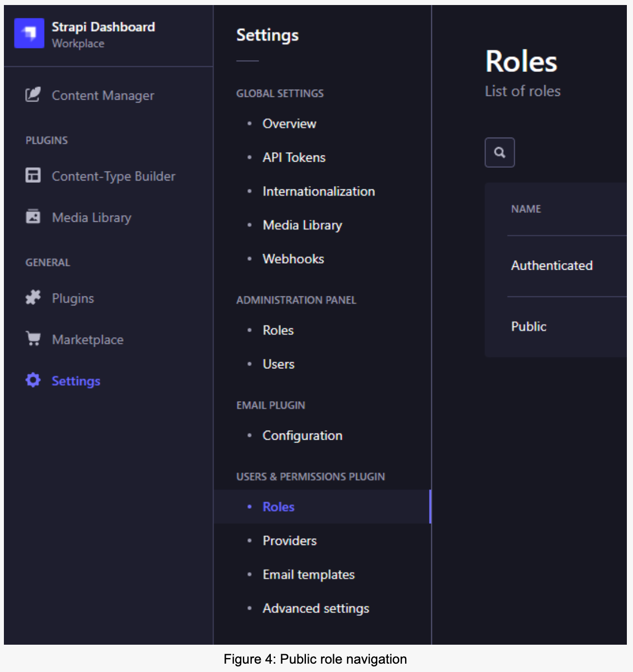Open Internationalization settings

point(318,192)
